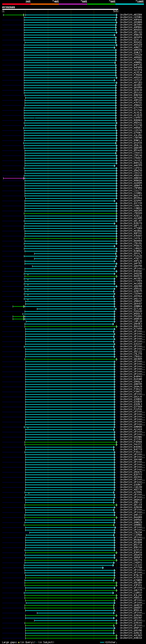
Task: Select the UniRef100_C4JXC2 label
Action: click(131, 161)
